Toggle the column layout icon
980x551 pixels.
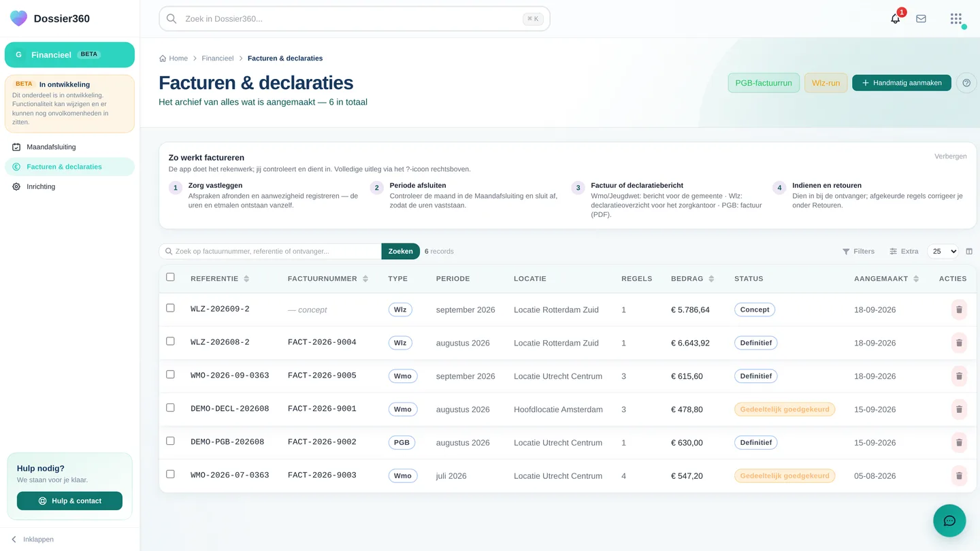(969, 252)
